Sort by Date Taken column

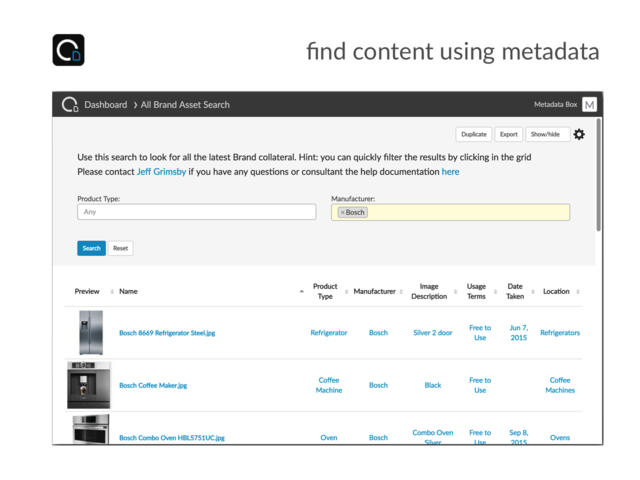tap(515, 291)
